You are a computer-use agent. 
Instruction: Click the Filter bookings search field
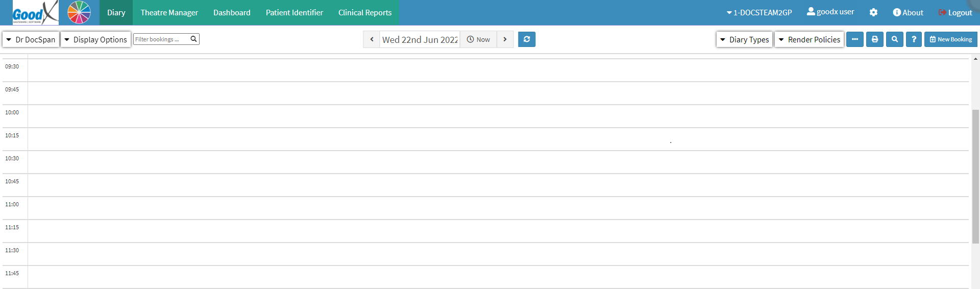pos(161,39)
